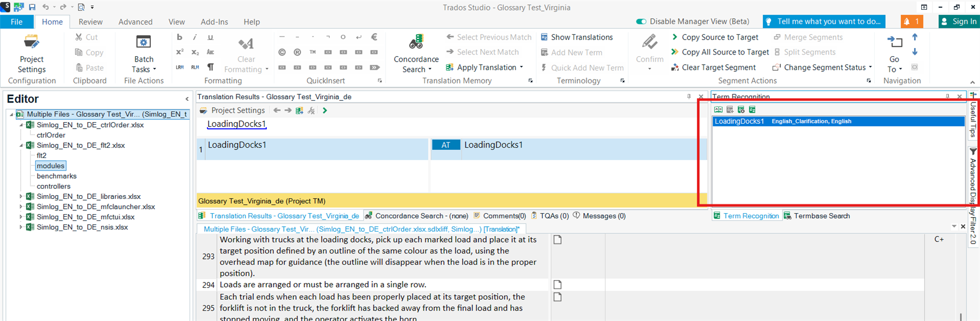This screenshot has width=980, height=321.
Task: Open the Batch Tasks dropdown
Action: (x=144, y=53)
